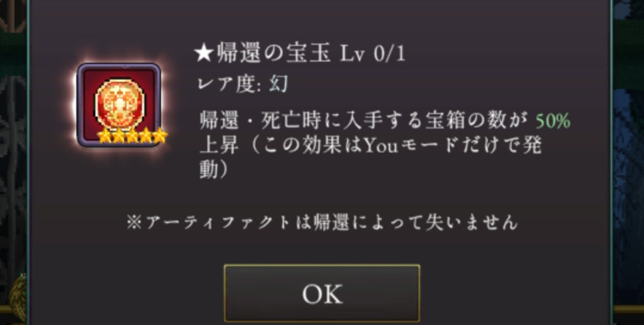Click the 動) last line of description
This screenshot has width=644, height=325.
214,169
